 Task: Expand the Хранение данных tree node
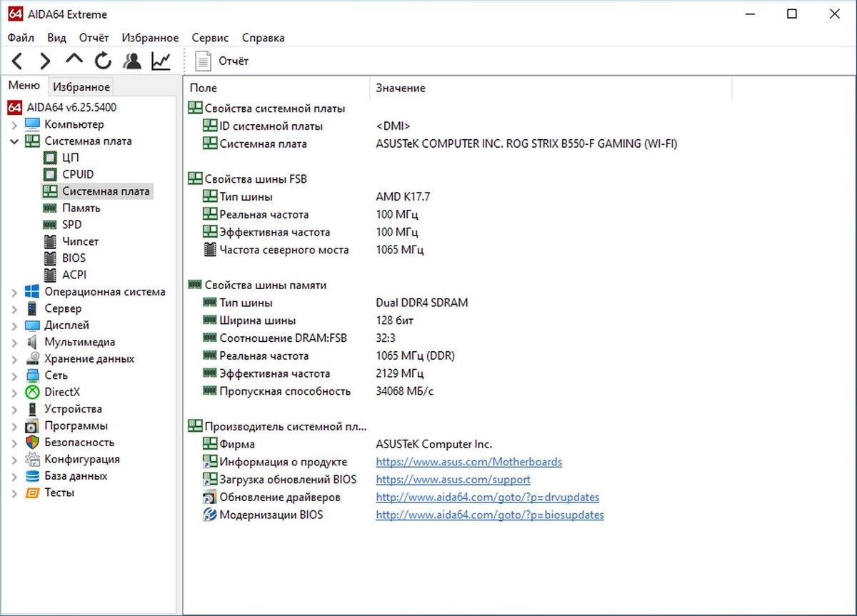point(14,359)
